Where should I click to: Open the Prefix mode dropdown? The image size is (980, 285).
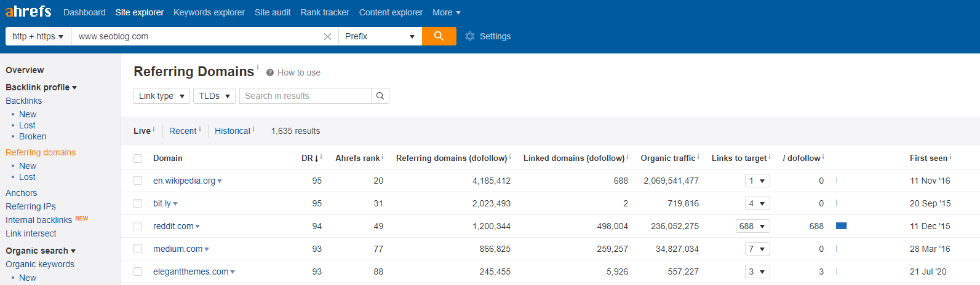click(x=380, y=36)
